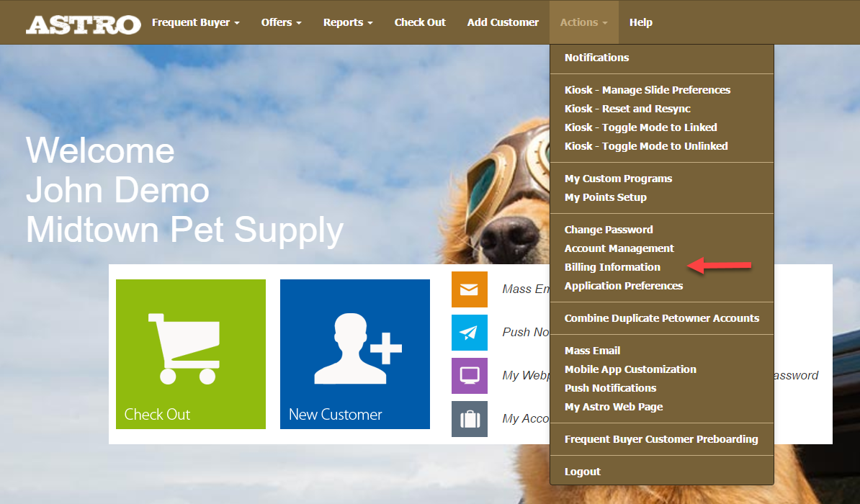The width and height of the screenshot is (860, 504).
Task: Select Kiosk - Reset and Resync
Action: click(x=627, y=109)
